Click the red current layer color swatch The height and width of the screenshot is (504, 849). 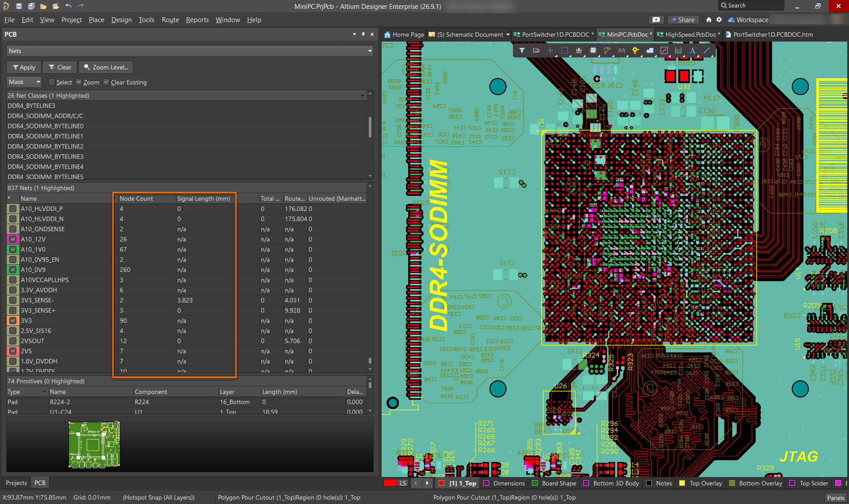(x=390, y=483)
